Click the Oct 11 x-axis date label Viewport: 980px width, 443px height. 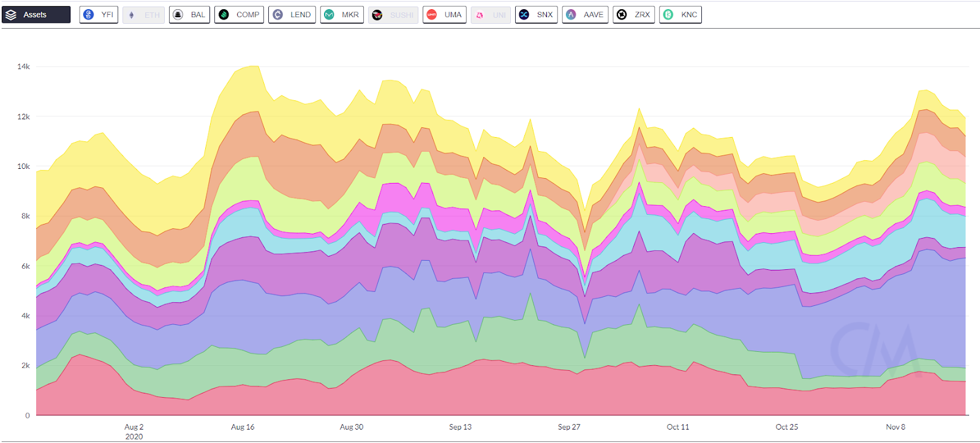tap(678, 427)
